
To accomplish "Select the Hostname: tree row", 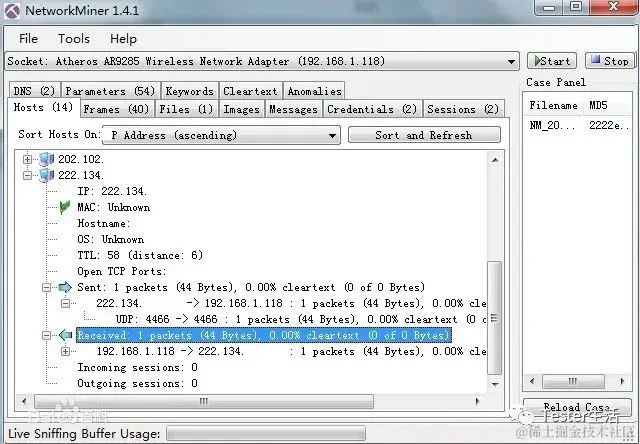I will coord(104,224).
